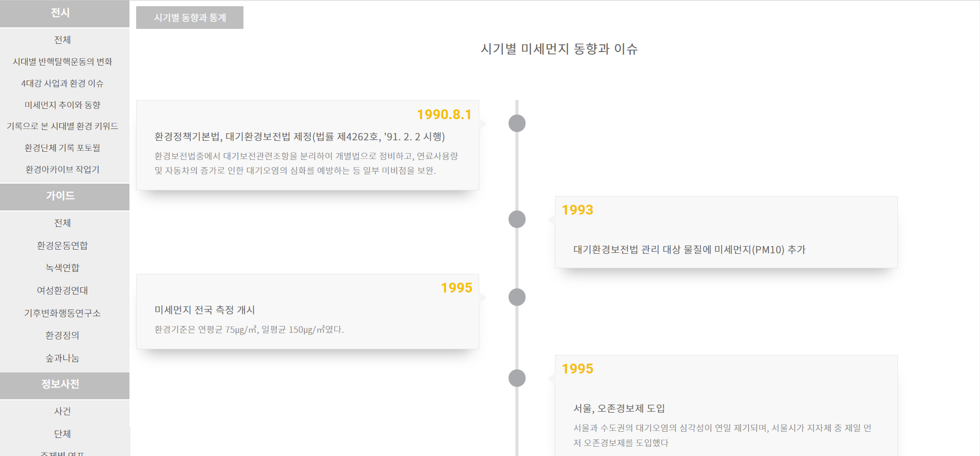980x456 pixels.
Task: Click the 가이드 section header
Action: 60,196
